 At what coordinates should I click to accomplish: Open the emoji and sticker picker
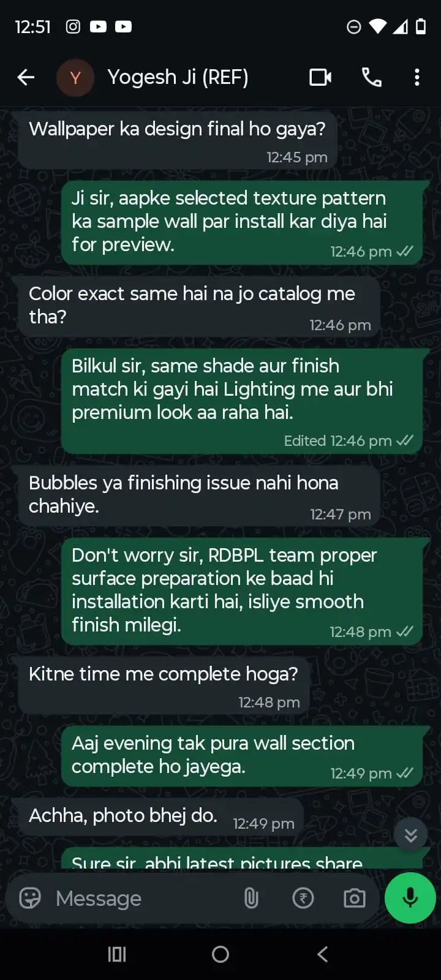click(x=30, y=898)
